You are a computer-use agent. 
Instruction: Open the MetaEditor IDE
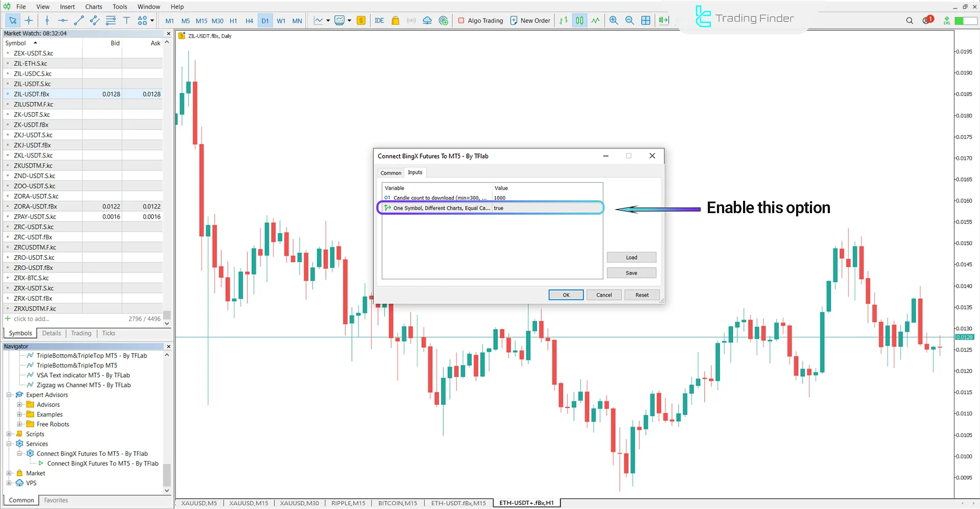tap(379, 20)
